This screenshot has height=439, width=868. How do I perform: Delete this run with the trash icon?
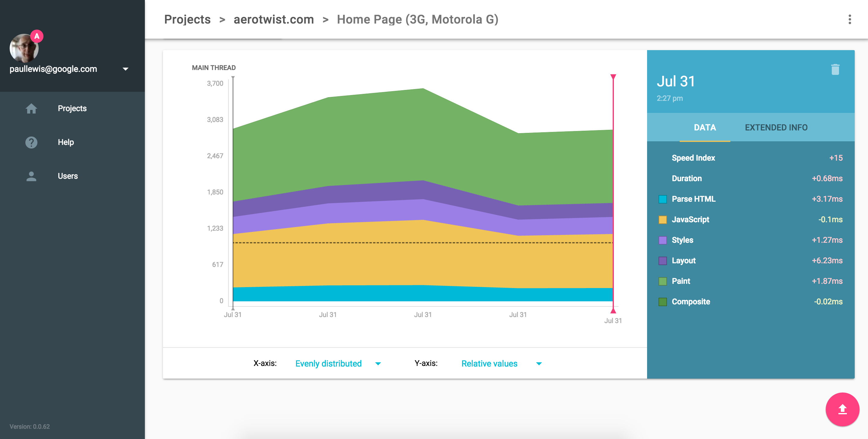coord(835,69)
